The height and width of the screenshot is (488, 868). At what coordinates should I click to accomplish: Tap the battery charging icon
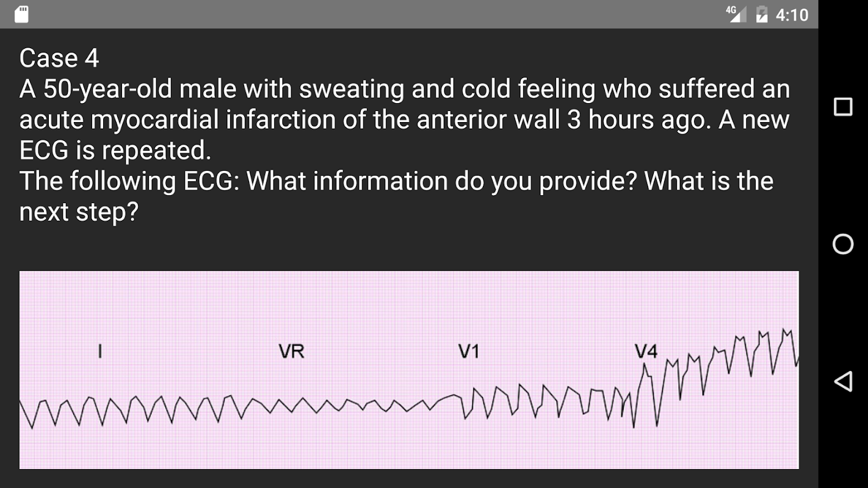762,14
